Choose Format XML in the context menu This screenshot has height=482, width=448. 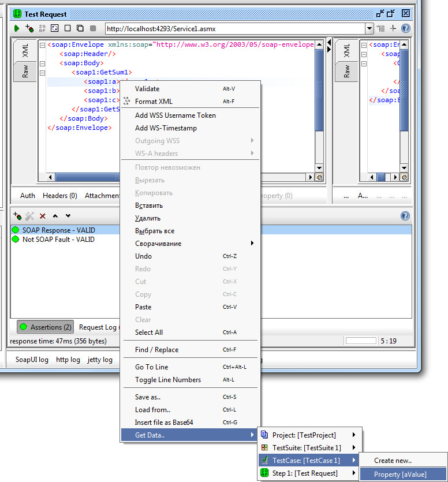point(191,102)
